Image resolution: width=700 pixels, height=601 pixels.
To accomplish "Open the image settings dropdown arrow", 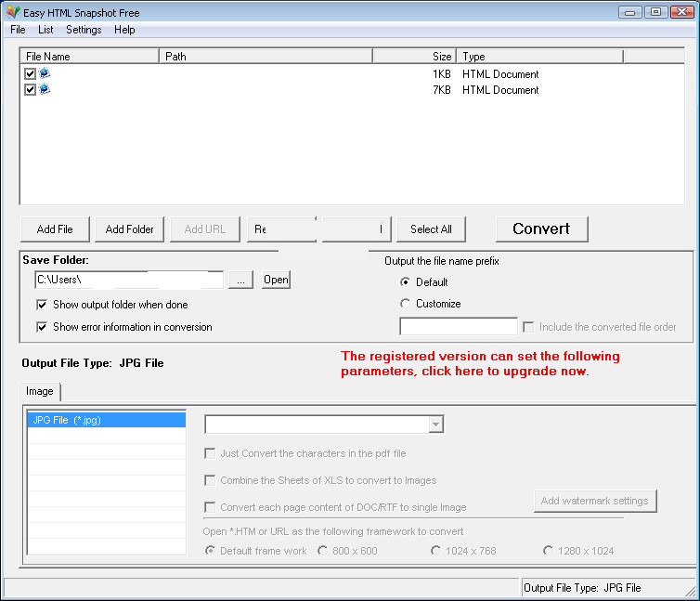I will (x=435, y=425).
